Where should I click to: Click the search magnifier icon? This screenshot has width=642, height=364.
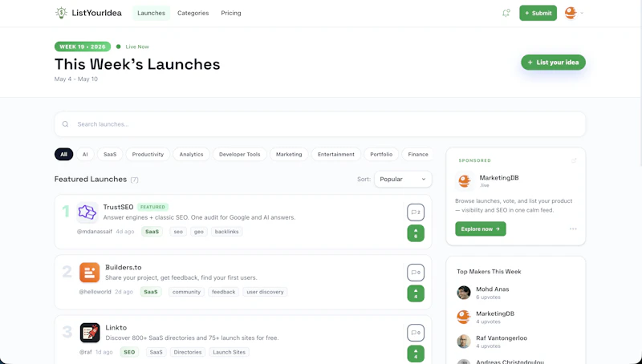click(x=65, y=124)
